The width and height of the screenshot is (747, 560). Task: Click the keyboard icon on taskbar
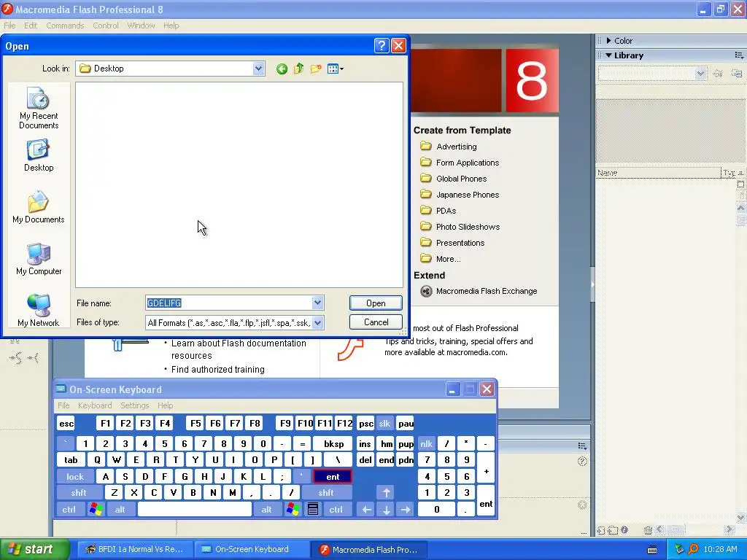pos(652,550)
